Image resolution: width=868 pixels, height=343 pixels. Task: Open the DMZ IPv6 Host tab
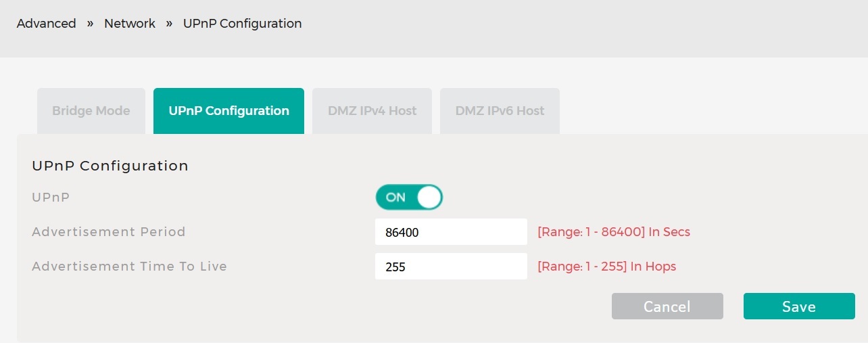click(500, 111)
